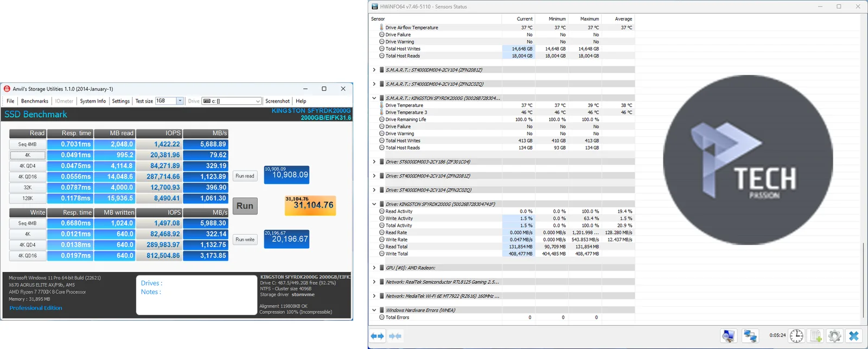Open the Help menu
This screenshot has width=868, height=349.
tap(301, 101)
